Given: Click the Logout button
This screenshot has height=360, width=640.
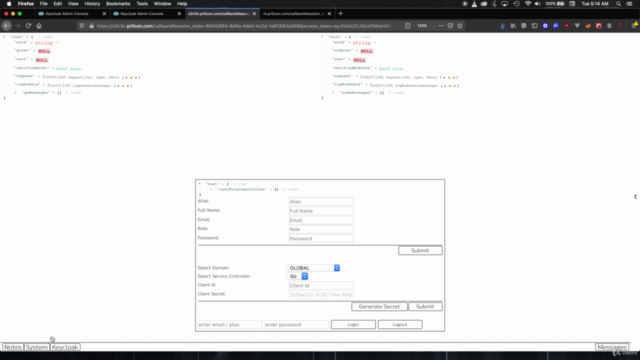Looking at the screenshot, I should (400, 324).
